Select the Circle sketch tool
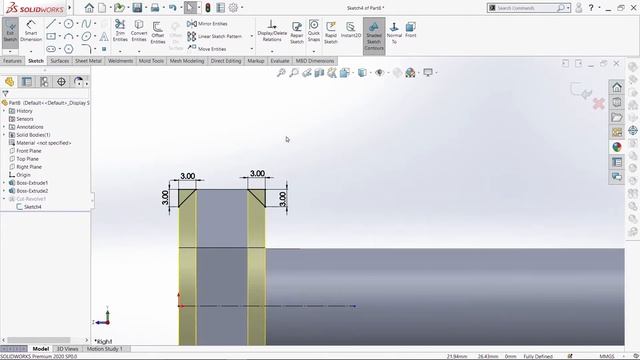This screenshot has width=640, height=360. 69,24
